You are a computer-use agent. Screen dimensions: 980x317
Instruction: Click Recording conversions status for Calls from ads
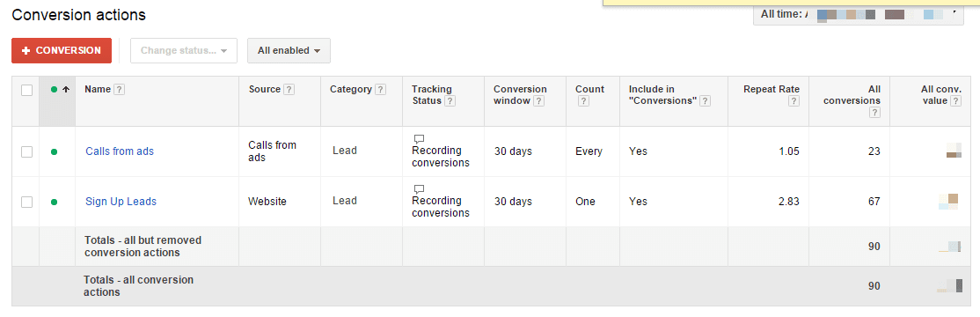(441, 157)
